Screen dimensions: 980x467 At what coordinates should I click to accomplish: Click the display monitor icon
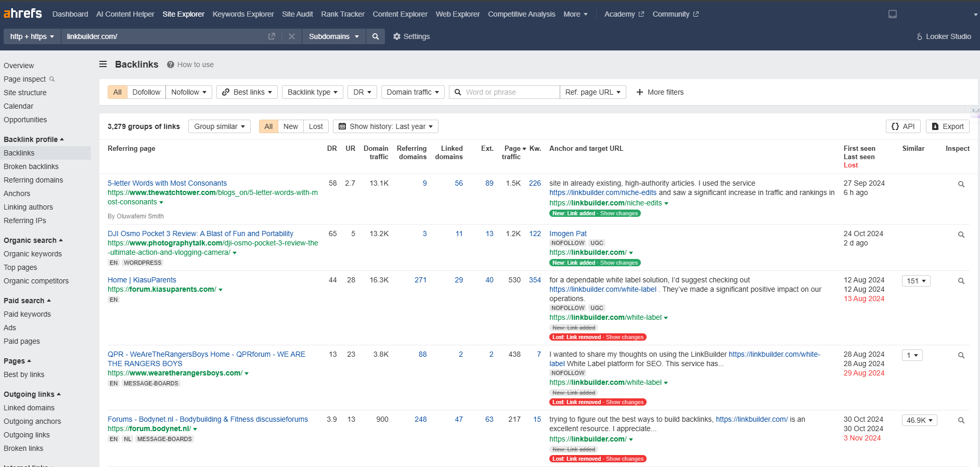893,14
